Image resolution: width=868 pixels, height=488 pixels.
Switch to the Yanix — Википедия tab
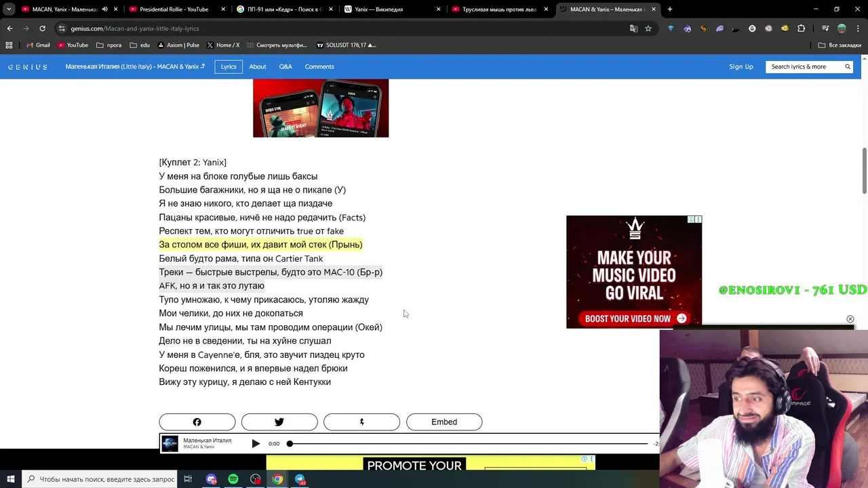click(379, 9)
